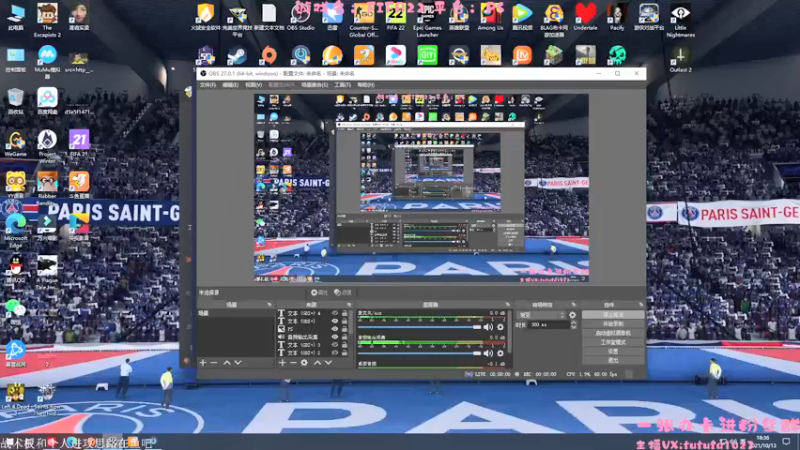Screen dimensions: 800x450
Task: Start the virtual camera 启动虚拟摄像机
Action: [613, 333]
